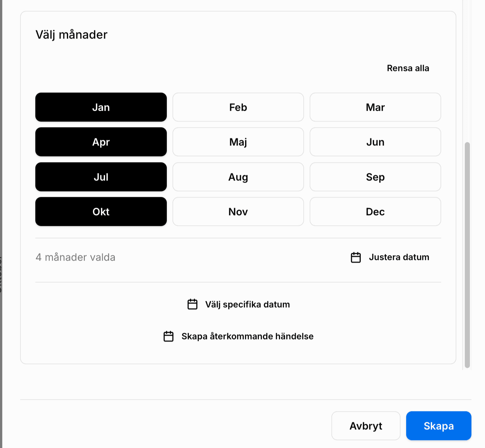Select the Jun month

[375, 142]
